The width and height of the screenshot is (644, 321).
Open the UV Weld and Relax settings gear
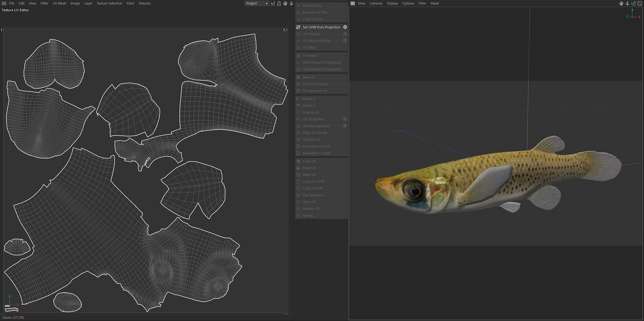(x=345, y=41)
